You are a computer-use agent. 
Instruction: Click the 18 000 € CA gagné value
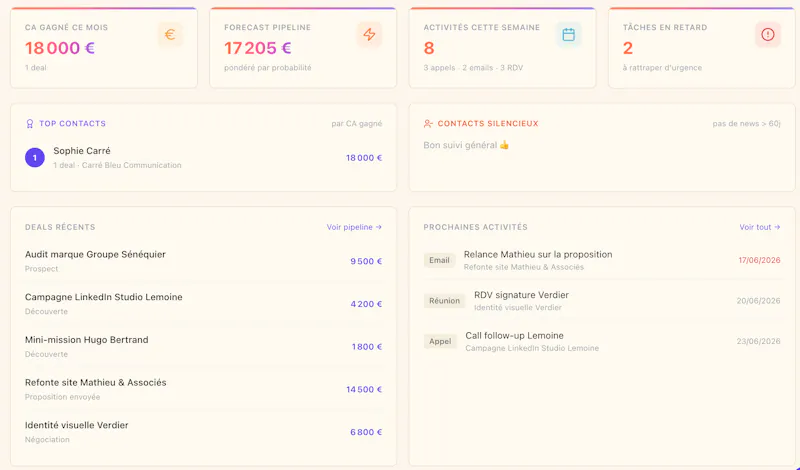(60, 48)
